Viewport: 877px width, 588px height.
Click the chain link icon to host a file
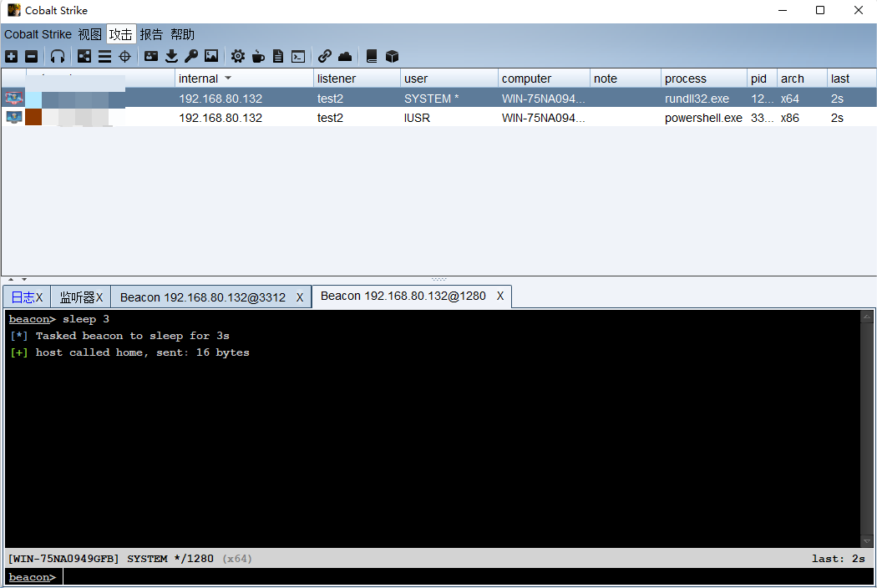point(324,57)
